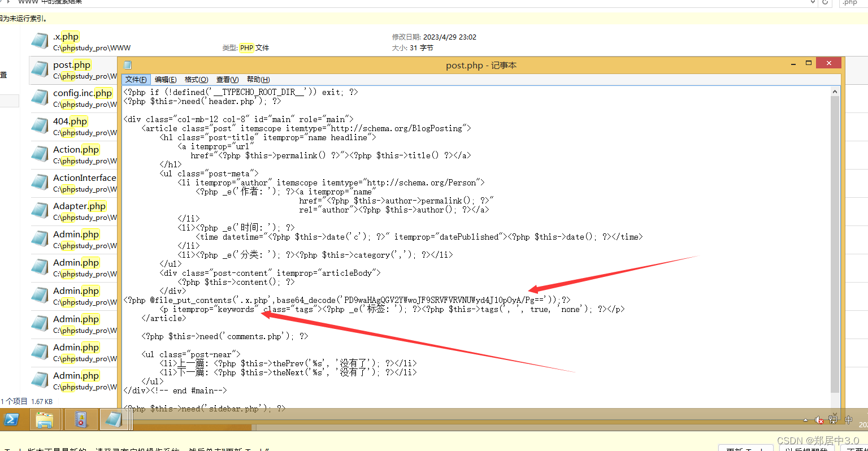Click the comments.php need line in Notepad

[225, 336]
